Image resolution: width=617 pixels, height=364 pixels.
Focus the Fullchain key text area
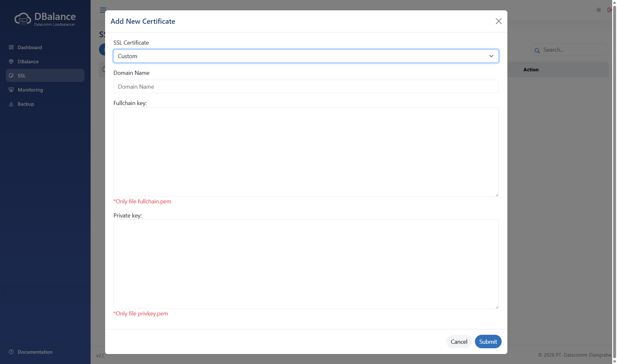point(306,152)
